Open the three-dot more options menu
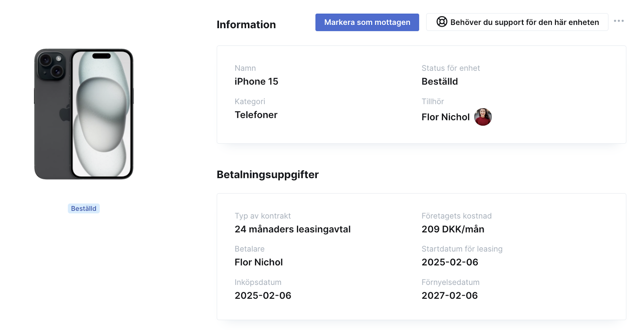644x330 pixels. (x=619, y=21)
